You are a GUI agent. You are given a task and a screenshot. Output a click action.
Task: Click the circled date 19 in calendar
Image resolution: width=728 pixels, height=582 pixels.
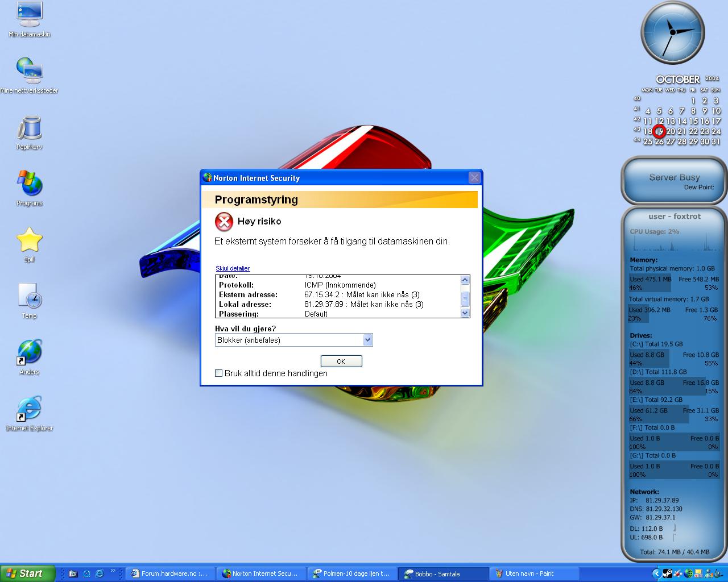click(659, 131)
